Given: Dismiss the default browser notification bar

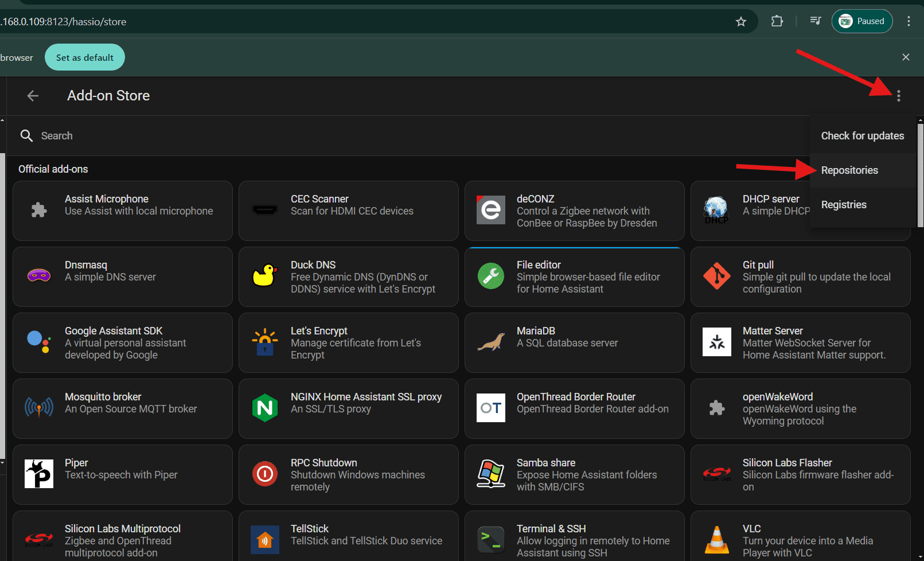Looking at the screenshot, I should tap(906, 57).
